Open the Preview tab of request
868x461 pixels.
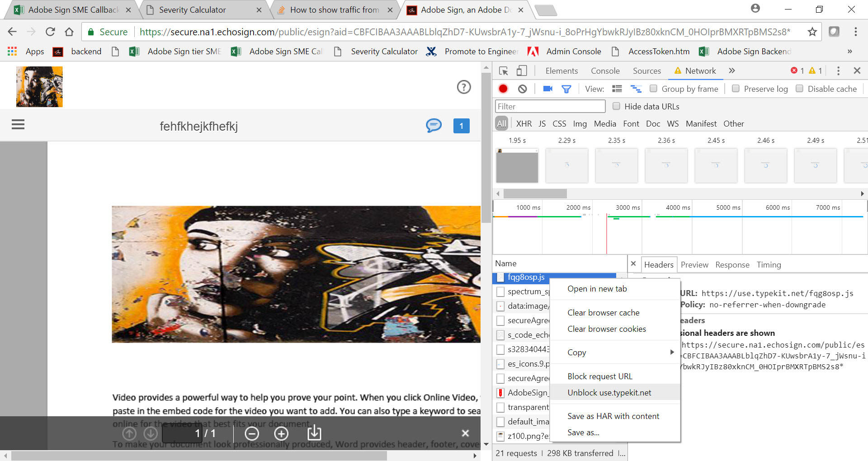pos(694,265)
